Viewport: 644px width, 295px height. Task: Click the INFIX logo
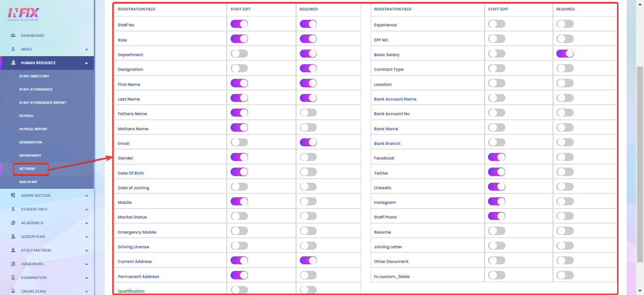click(x=24, y=13)
